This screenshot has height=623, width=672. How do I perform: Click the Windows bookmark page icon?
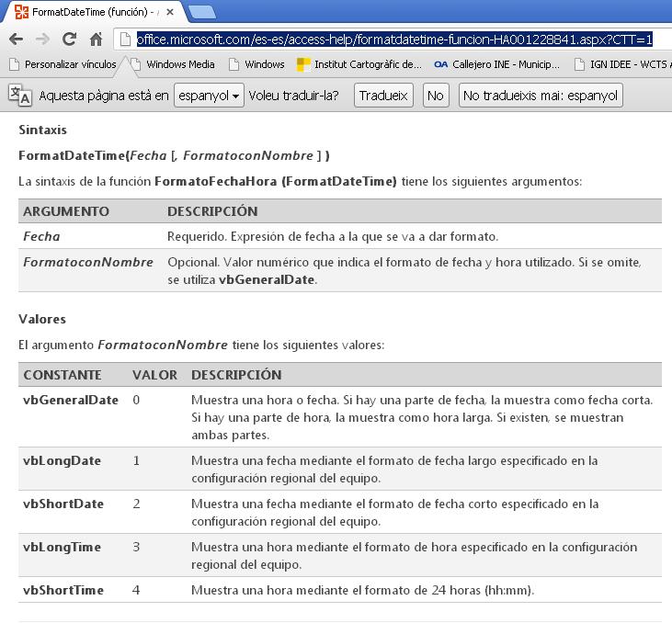[x=234, y=64]
